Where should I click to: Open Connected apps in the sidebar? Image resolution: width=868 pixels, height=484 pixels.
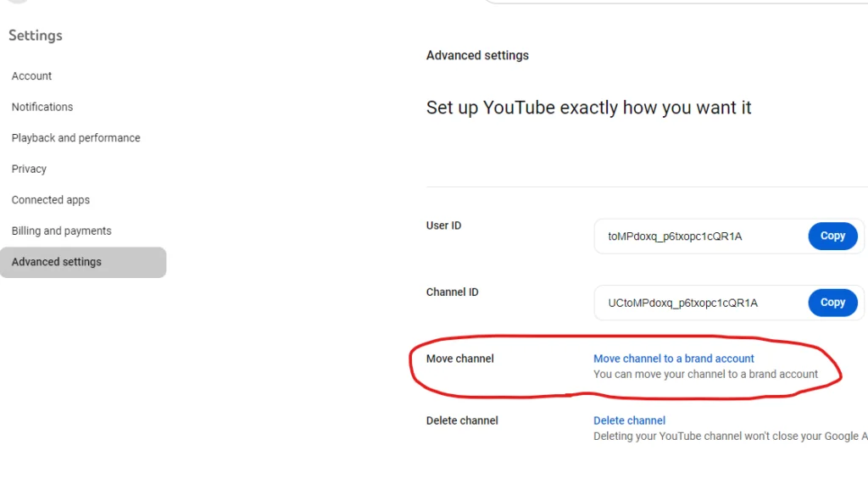click(x=50, y=200)
